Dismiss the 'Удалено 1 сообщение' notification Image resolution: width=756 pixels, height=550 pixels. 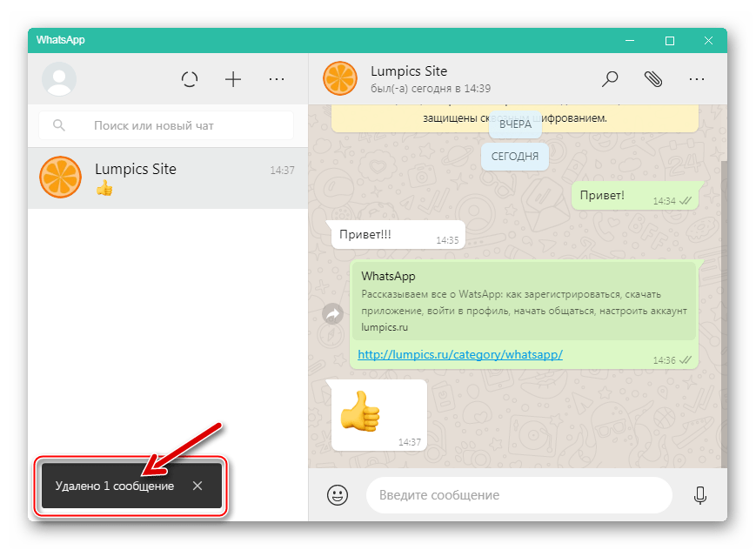pos(197,486)
